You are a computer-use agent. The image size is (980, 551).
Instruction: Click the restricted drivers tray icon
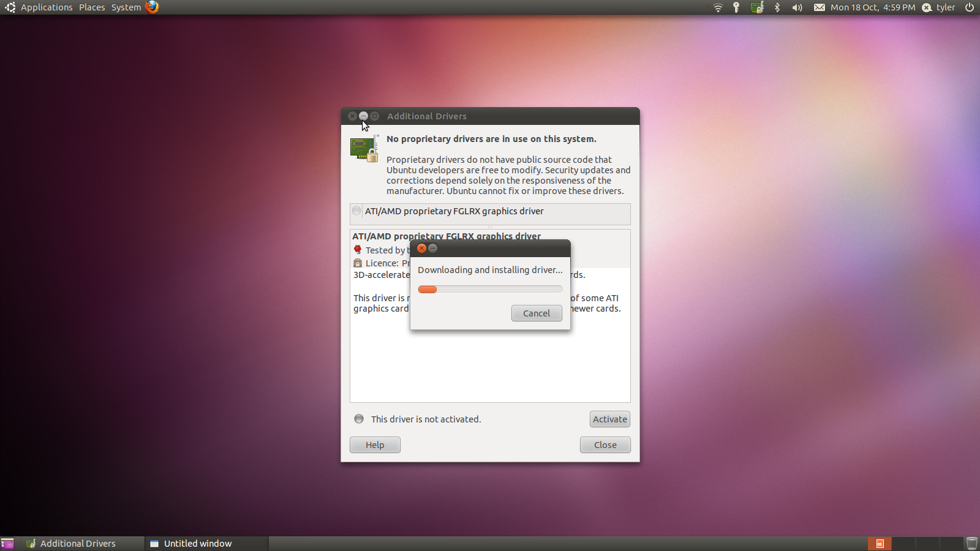pos(757,7)
